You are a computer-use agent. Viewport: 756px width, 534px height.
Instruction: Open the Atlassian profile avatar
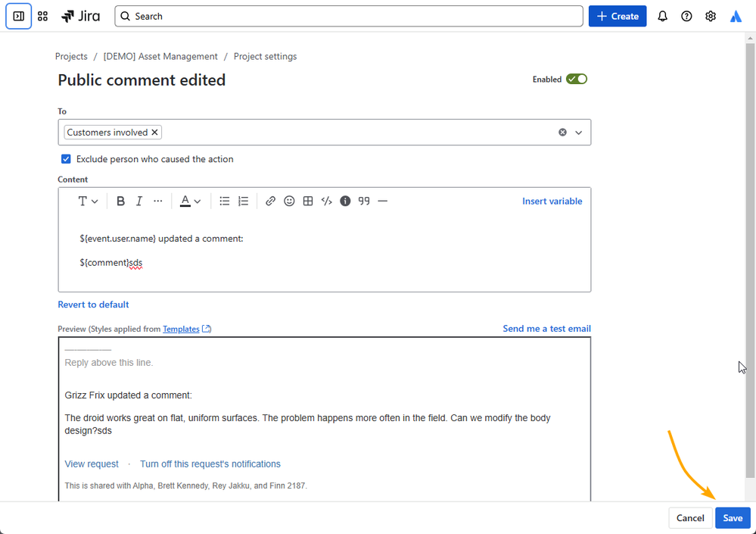[x=736, y=16]
